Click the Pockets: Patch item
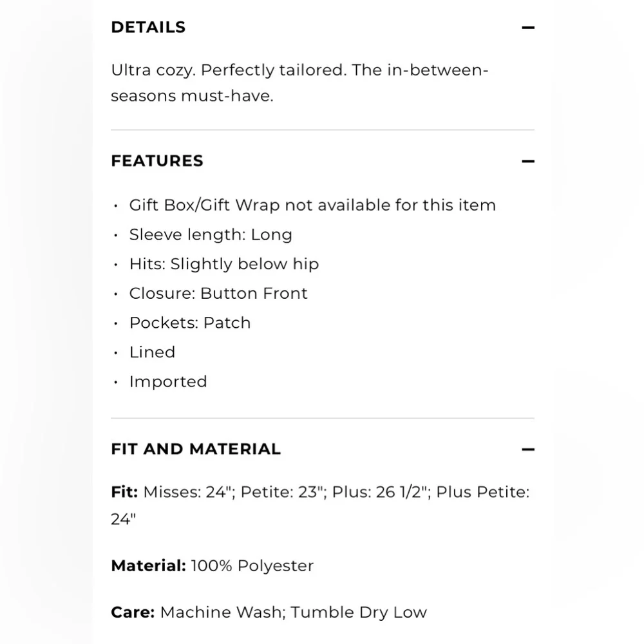This screenshot has height=644, width=644. point(190,323)
